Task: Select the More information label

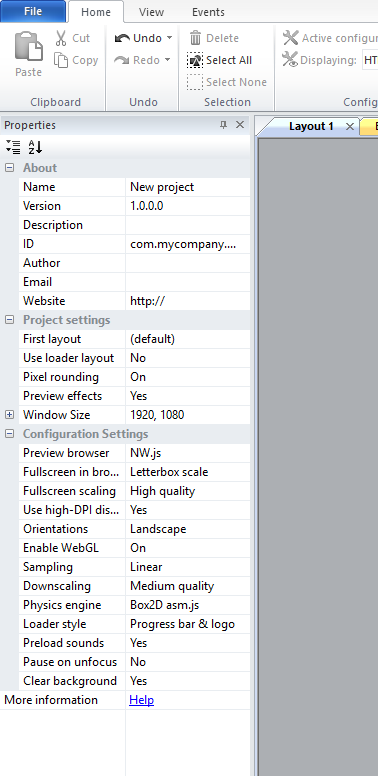Action: tap(51, 700)
